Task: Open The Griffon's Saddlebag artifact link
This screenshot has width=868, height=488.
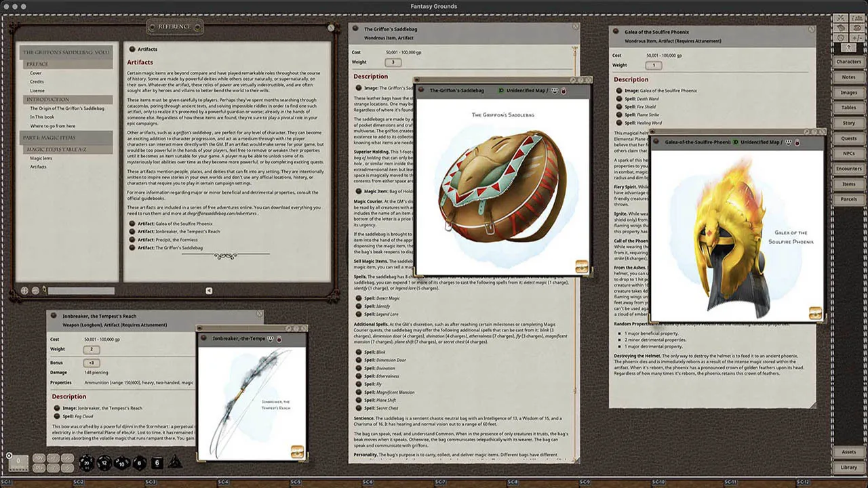Action: pos(132,247)
